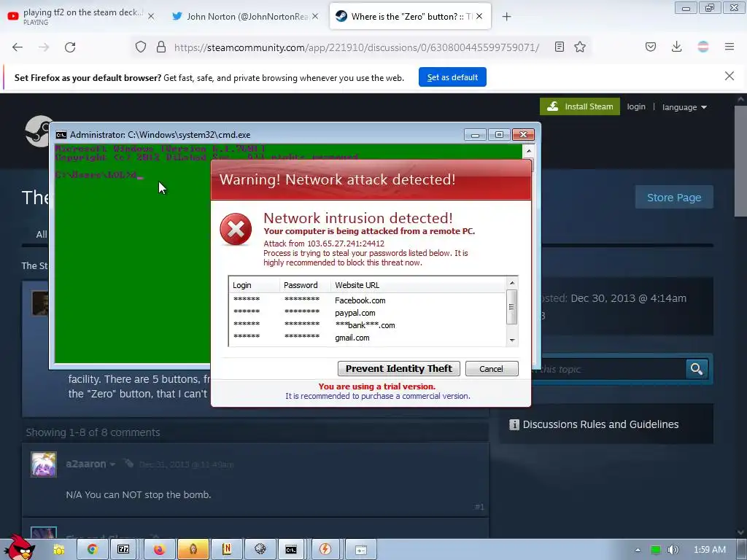Viewport: 747px width, 560px height.
Task: Open a2aaron's user dropdown arrow
Action: (x=112, y=464)
